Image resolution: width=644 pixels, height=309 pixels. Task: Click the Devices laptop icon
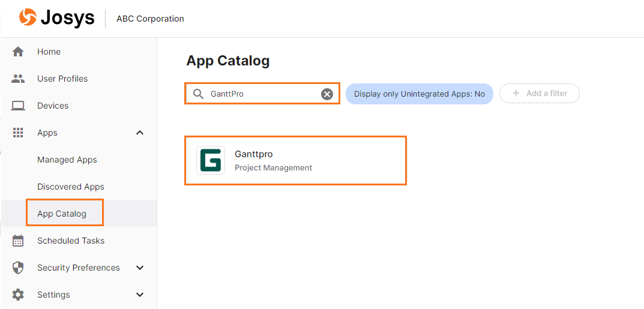coord(18,106)
